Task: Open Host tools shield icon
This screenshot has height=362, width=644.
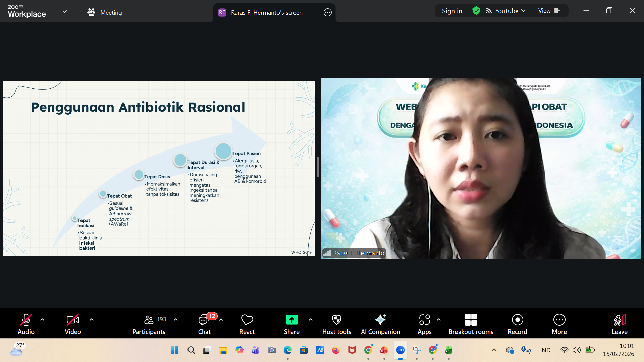Action: click(336, 320)
